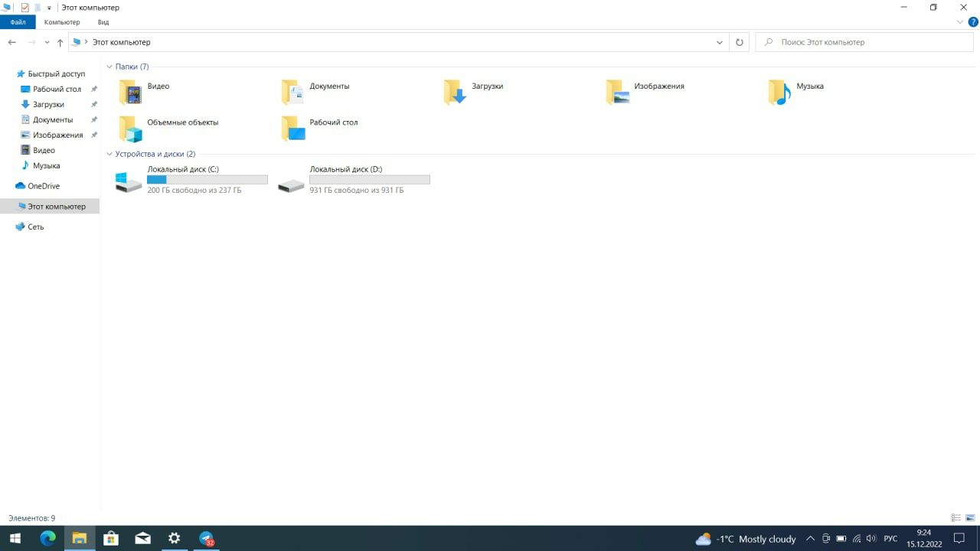Click the volume speaker tray icon
The width and height of the screenshot is (980, 551).
point(871,539)
